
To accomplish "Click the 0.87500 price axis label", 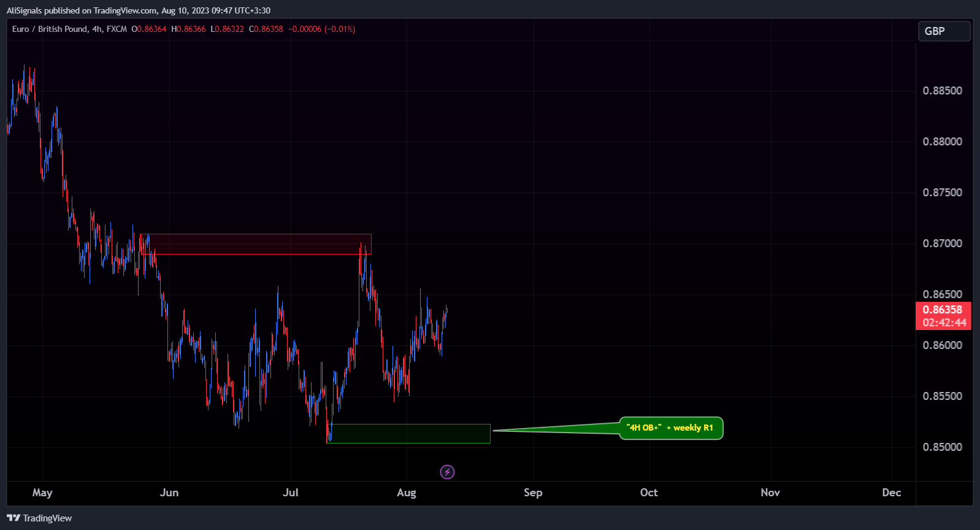I will pyautogui.click(x=943, y=193).
